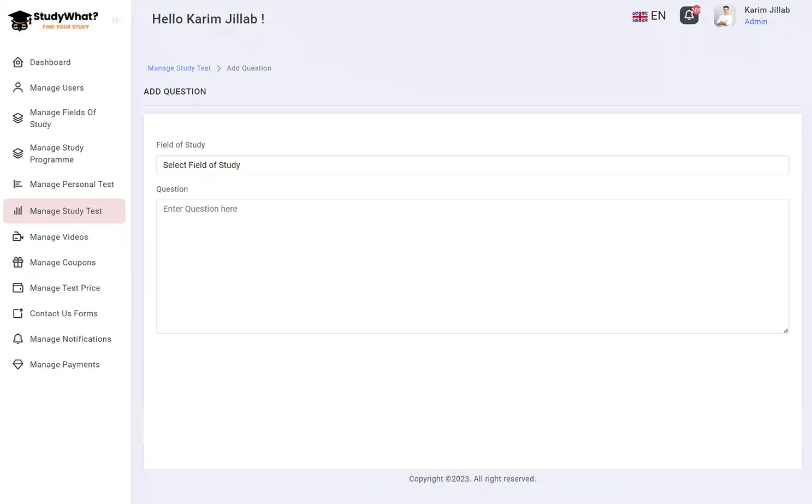This screenshot has height=504, width=812.
Task: Click the Admin link under Karim Jillab
Action: tap(756, 21)
